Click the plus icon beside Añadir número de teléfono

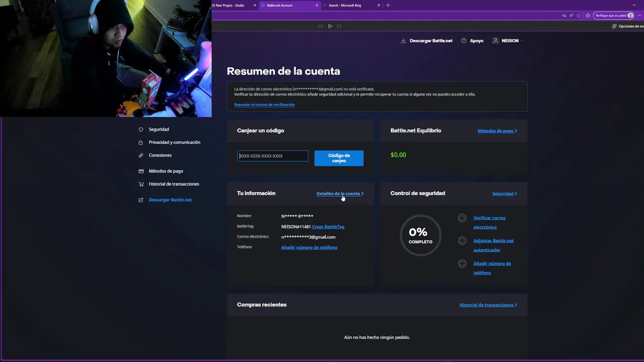tap(462, 263)
